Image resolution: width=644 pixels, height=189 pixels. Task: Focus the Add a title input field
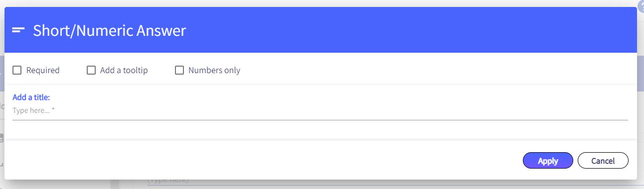pos(320,110)
